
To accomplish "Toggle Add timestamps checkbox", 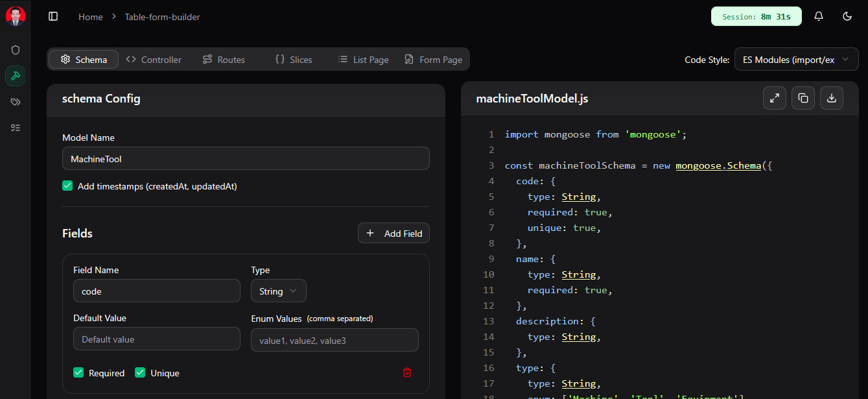I will click(67, 186).
